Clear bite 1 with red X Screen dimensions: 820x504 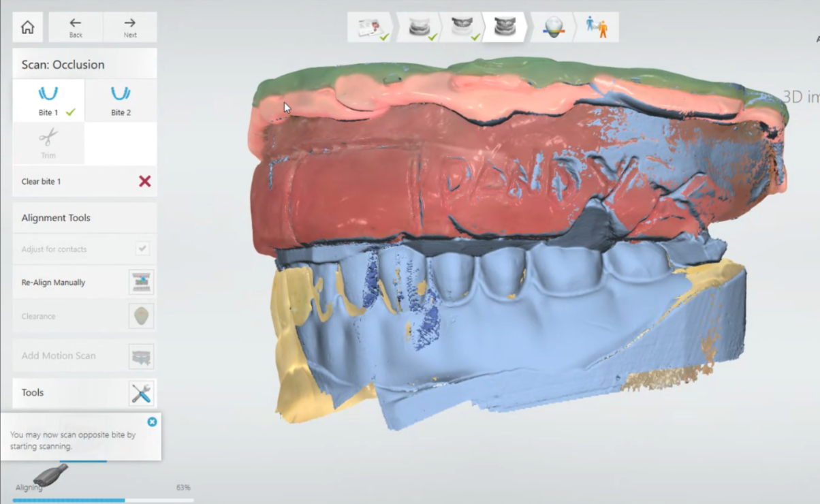144,181
